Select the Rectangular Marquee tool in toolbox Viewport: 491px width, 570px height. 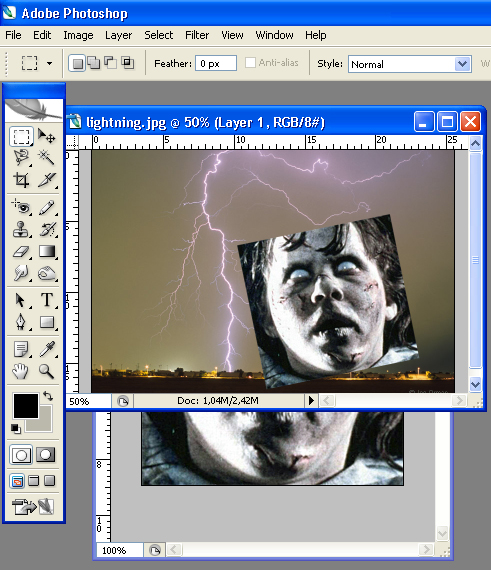pos(21,137)
